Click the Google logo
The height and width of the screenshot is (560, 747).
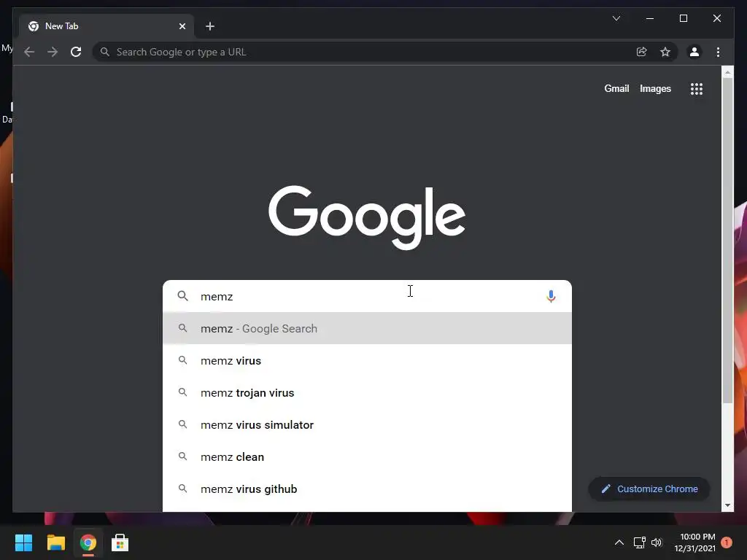click(x=367, y=217)
